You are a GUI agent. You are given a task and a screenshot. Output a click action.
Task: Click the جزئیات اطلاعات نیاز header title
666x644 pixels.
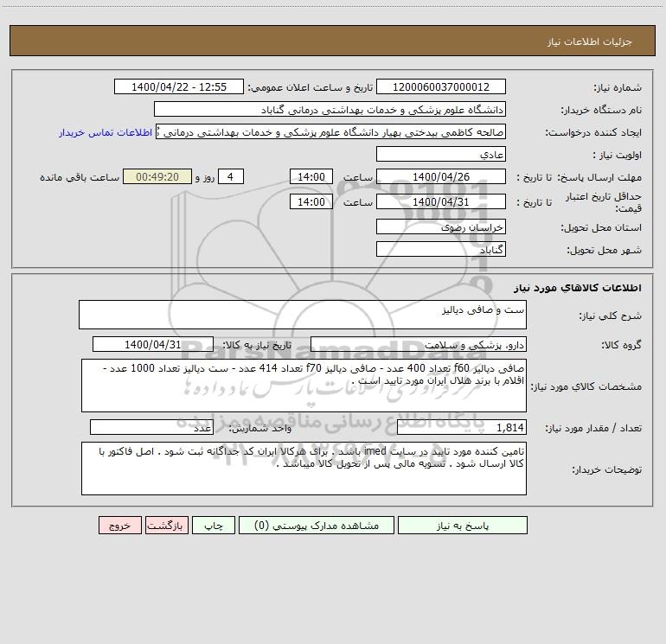[x=590, y=41]
